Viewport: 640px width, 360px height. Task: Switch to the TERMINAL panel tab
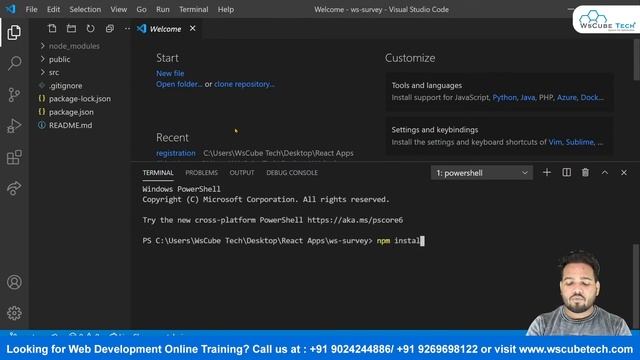[158, 173]
